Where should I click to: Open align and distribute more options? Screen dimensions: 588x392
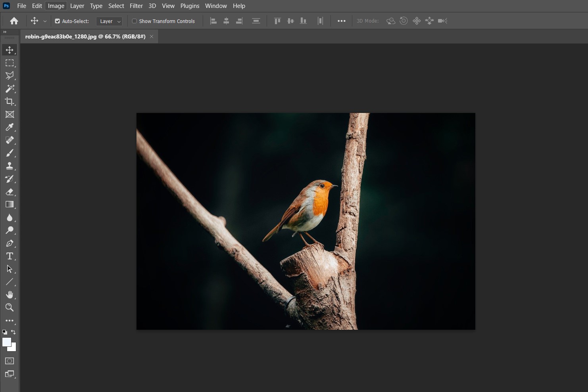[342, 21]
